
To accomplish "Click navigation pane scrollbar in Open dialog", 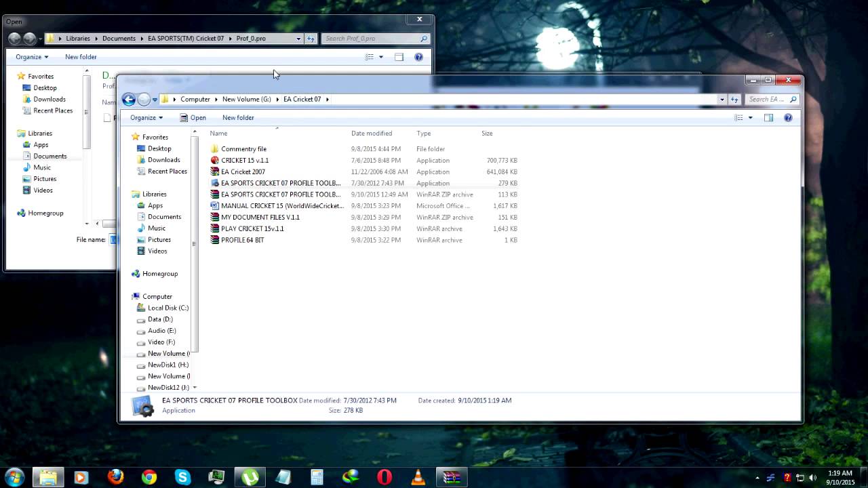I will click(x=86, y=112).
